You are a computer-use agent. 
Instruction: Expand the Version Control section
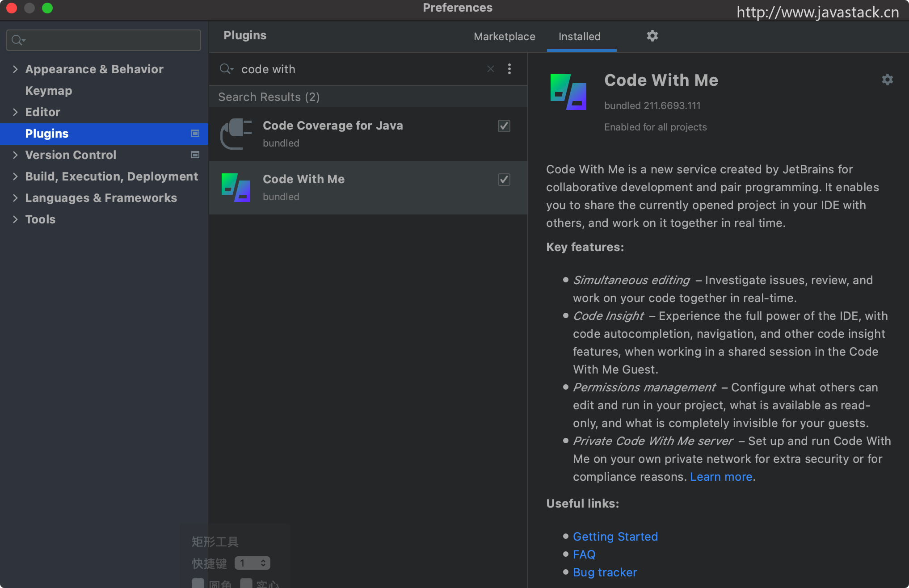coord(15,155)
